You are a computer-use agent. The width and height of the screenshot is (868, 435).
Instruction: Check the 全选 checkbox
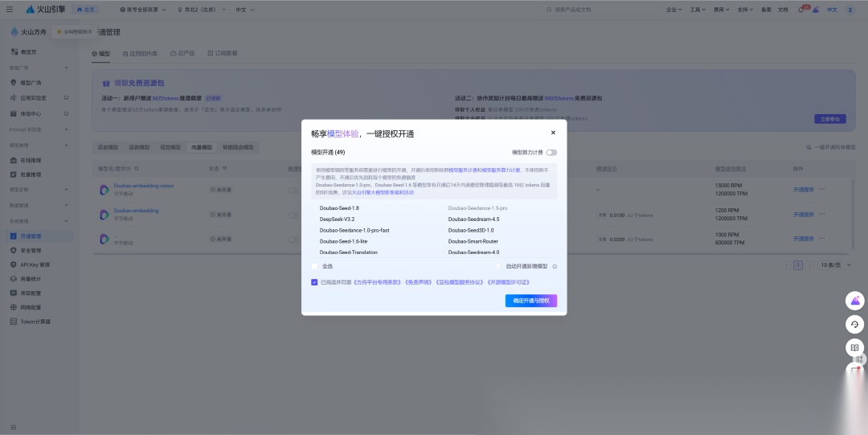click(314, 266)
